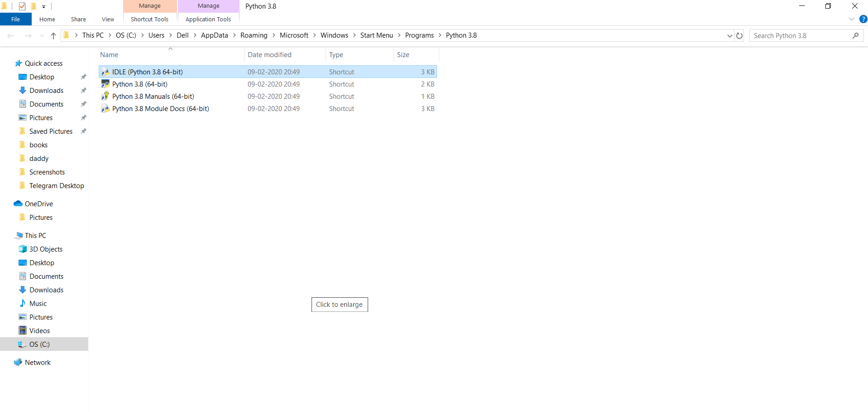Open the File menu
Viewport: 868px width, 412px height.
(16, 19)
